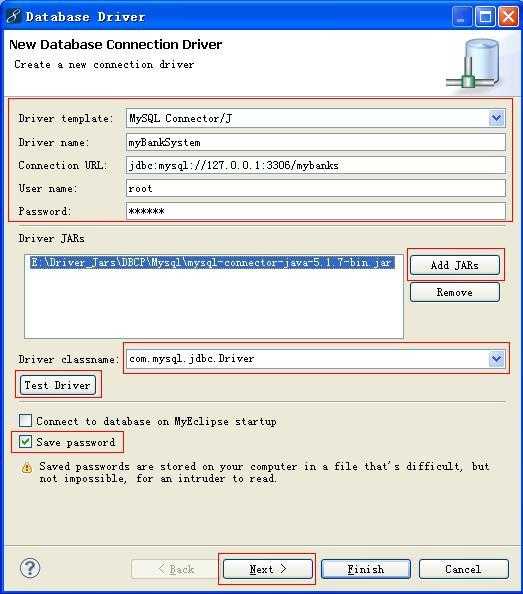523x594 pixels.
Task: Click the Next button
Action: (x=268, y=569)
